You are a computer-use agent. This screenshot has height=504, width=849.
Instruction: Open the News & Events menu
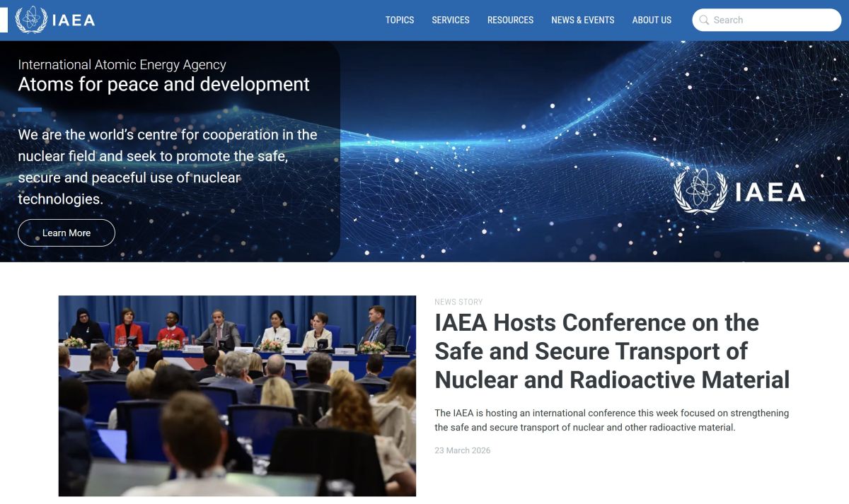pos(583,20)
